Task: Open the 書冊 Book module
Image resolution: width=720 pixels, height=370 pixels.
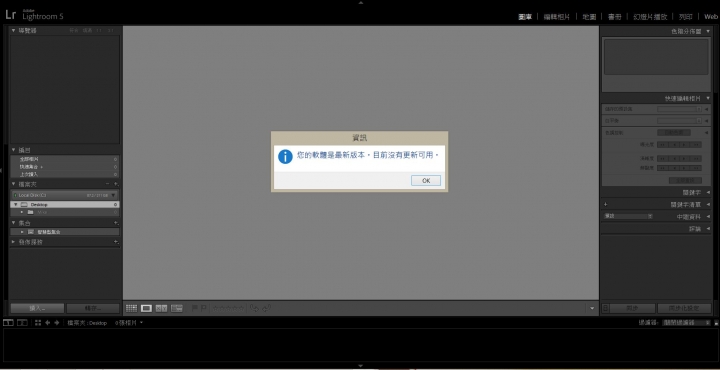Action: coord(615,17)
